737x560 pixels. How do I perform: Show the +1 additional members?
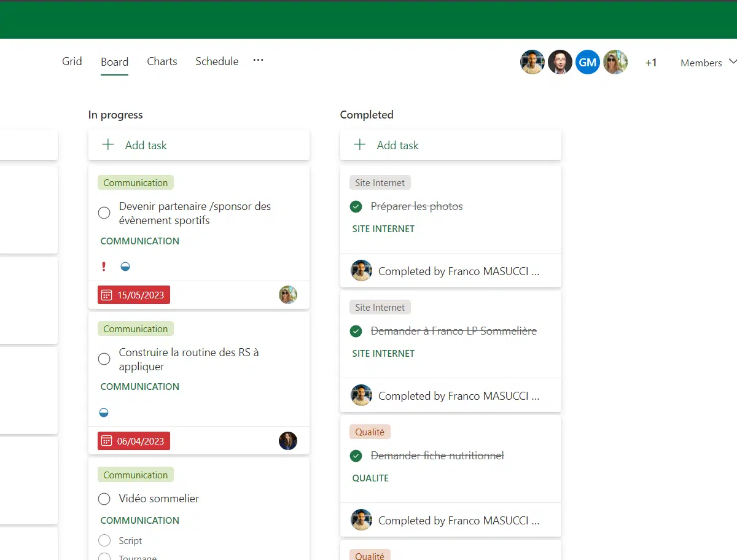651,63
